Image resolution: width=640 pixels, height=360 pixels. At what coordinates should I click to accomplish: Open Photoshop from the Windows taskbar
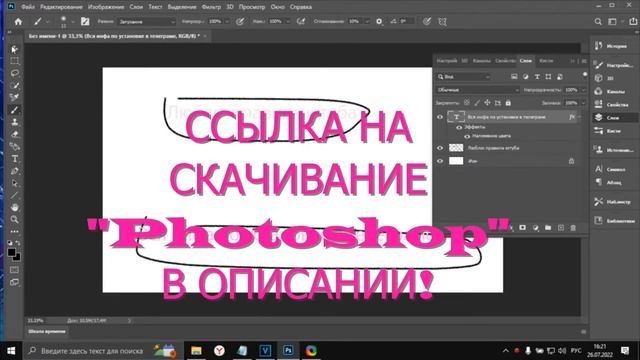tap(288, 351)
